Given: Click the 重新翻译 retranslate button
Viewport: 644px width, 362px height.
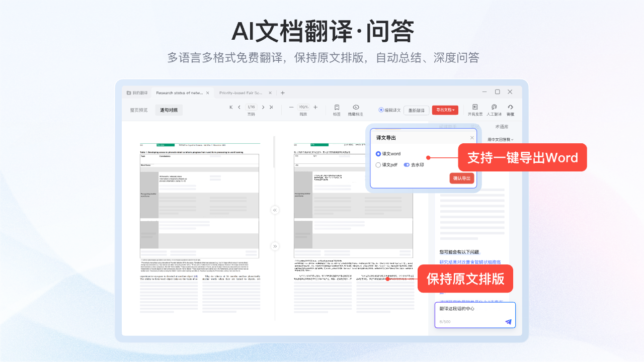Looking at the screenshot, I should click(416, 110).
